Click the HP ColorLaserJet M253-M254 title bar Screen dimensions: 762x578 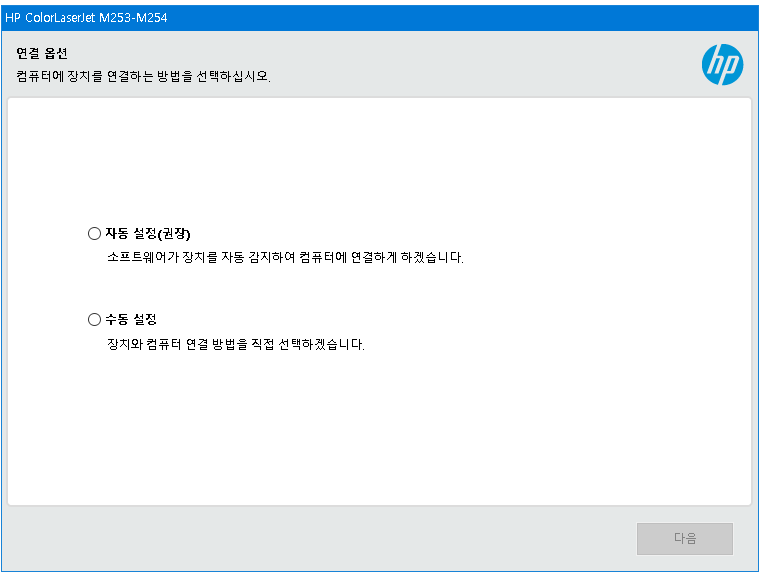point(380,18)
